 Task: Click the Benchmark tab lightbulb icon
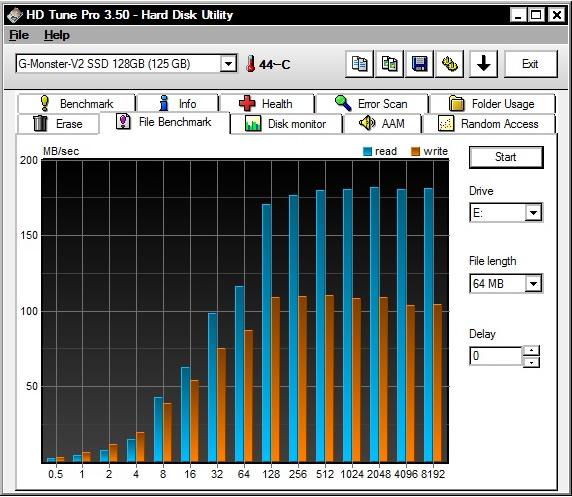pyautogui.click(x=45, y=103)
